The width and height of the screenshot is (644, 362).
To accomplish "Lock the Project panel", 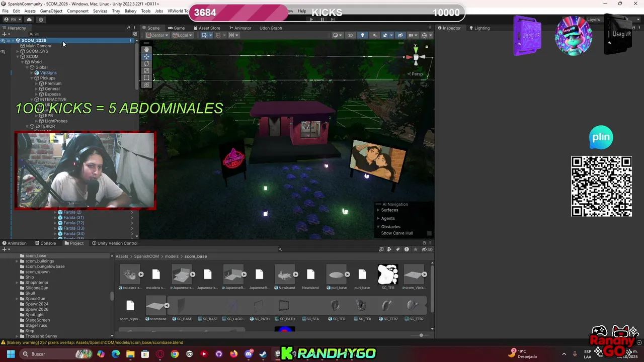I will click(424, 243).
